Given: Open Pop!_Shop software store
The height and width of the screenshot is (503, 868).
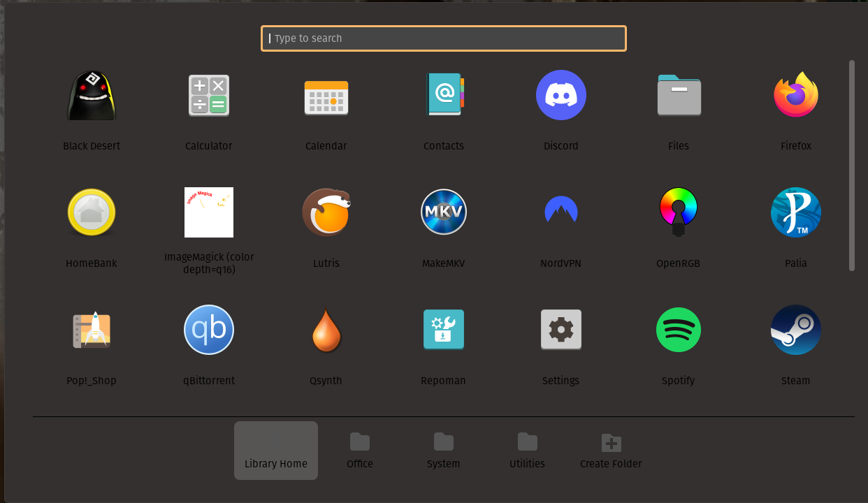Looking at the screenshot, I should point(92,330).
